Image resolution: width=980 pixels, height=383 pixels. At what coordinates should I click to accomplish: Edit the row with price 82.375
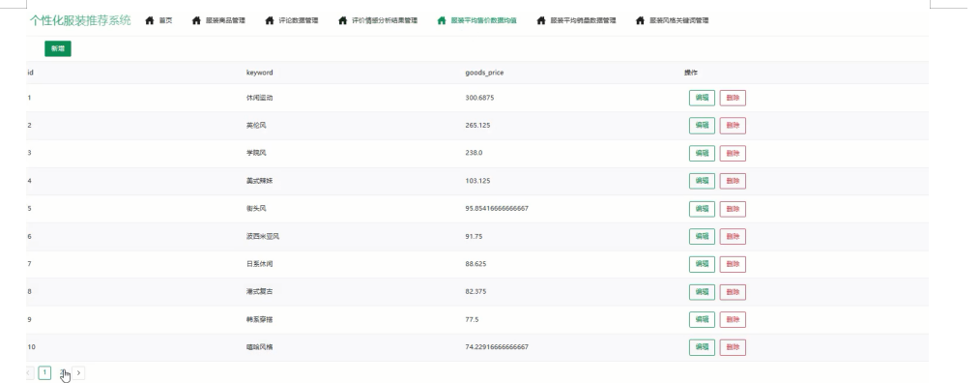click(x=702, y=292)
